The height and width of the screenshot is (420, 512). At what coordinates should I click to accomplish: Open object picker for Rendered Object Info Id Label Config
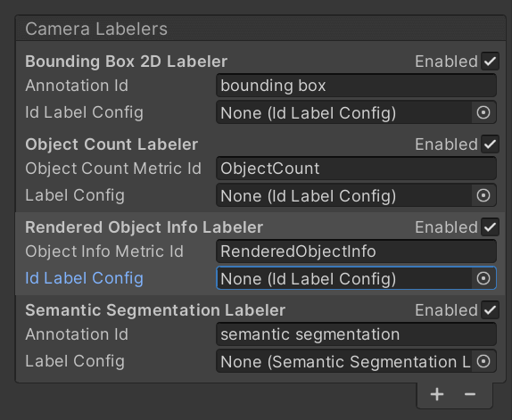[x=483, y=278]
